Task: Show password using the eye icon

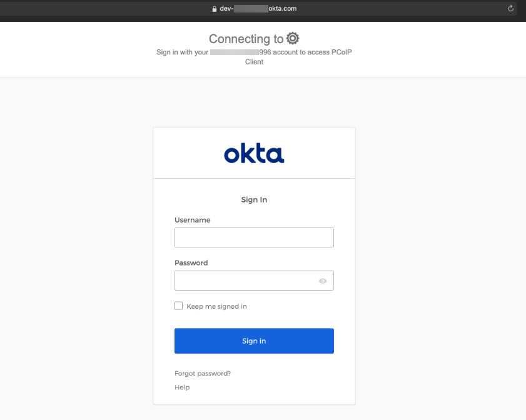Action: coord(323,281)
